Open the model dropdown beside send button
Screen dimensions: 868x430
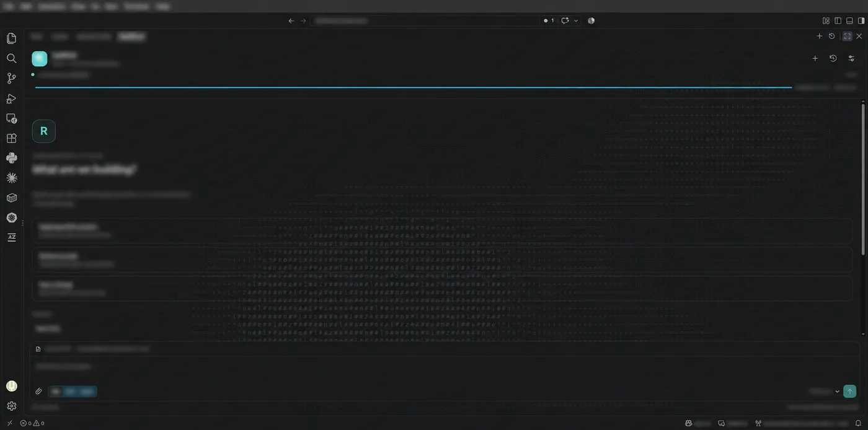825,392
